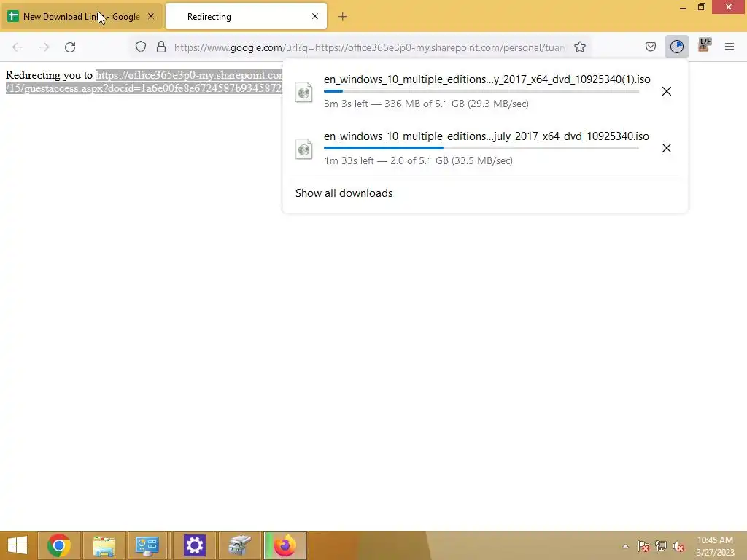The width and height of the screenshot is (747, 560).
Task: Click the 1m 33s left status text
Action: [418, 160]
